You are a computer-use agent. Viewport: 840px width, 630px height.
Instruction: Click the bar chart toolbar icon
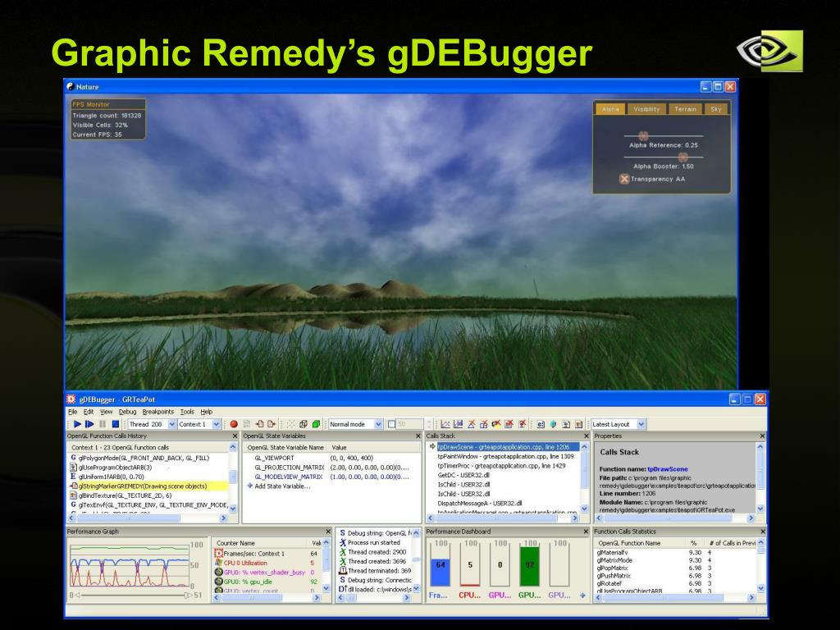coord(458,424)
